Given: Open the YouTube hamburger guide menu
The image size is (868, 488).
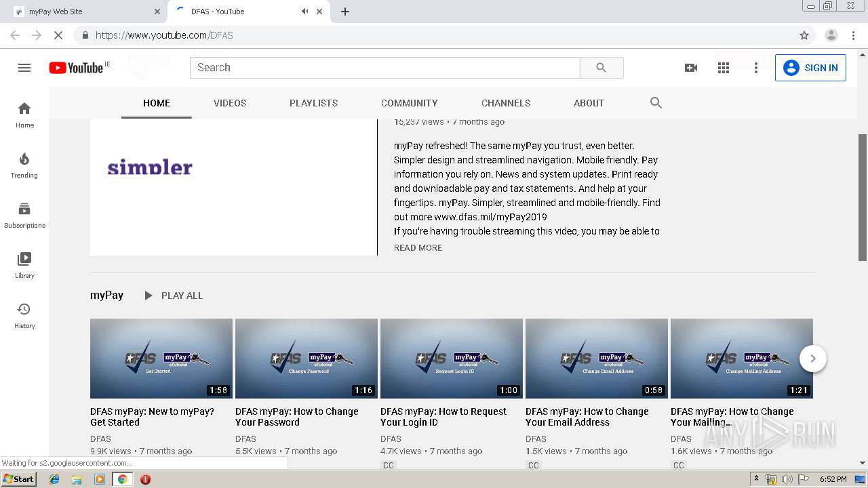Looking at the screenshot, I should pos(24,68).
